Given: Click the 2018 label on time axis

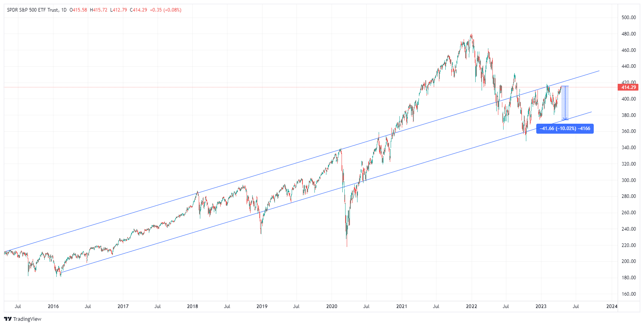Looking at the screenshot, I should pyautogui.click(x=192, y=306).
